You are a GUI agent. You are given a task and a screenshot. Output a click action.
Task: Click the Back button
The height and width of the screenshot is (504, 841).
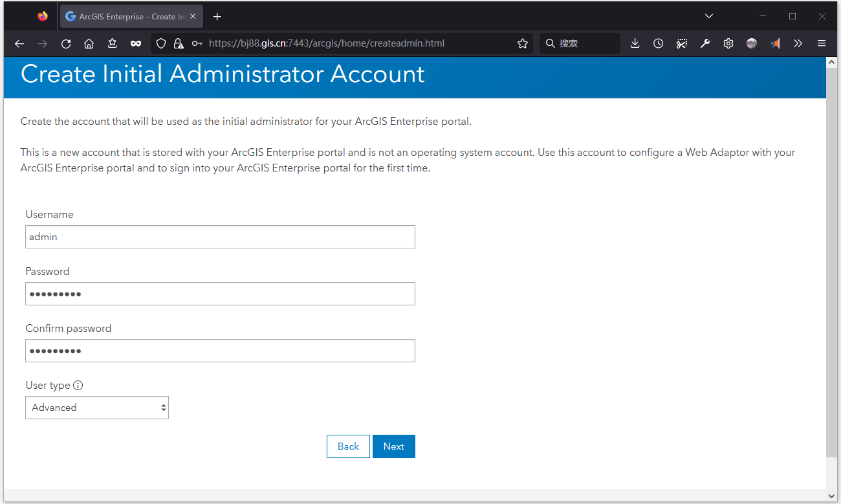tap(348, 446)
